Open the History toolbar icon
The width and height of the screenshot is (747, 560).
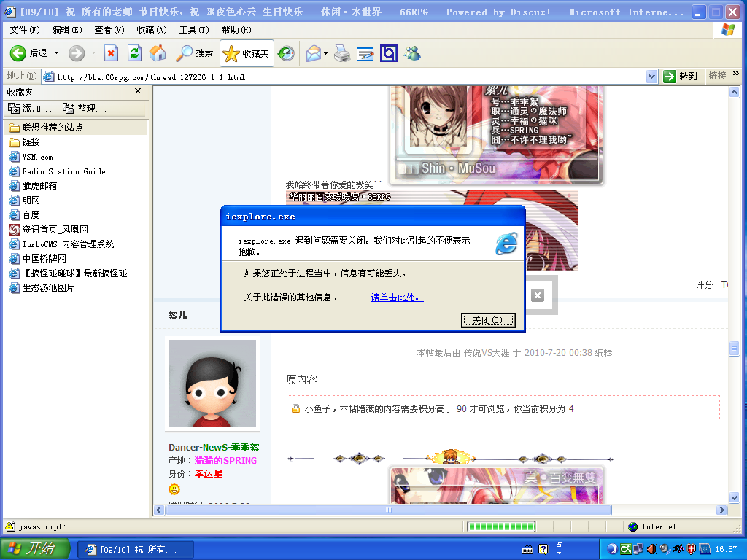[286, 53]
